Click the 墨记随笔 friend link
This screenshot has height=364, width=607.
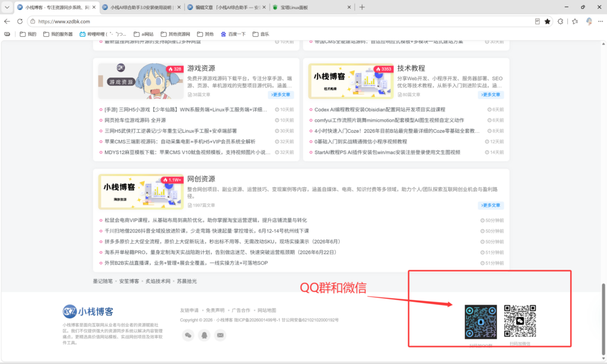(x=103, y=281)
